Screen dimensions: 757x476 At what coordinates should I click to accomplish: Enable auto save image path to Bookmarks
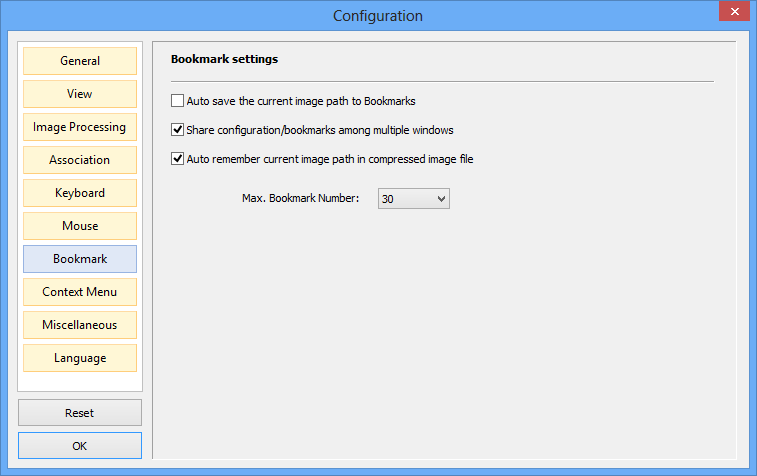(x=177, y=100)
